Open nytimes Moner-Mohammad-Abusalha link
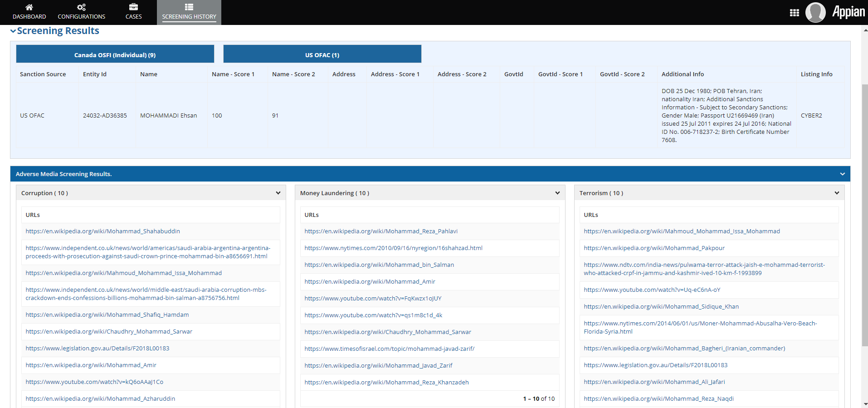 [x=700, y=327]
